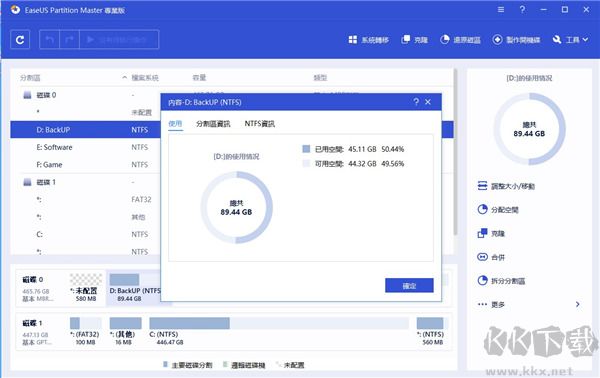This screenshot has width=600, height=378.
Task: Choose 合併 in the side panel
Action: (491, 257)
